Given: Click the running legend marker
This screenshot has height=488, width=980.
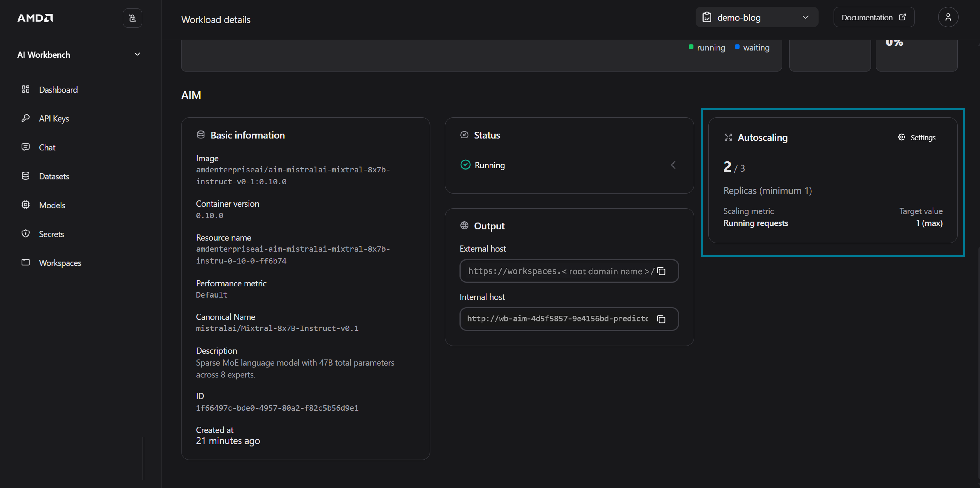Looking at the screenshot, I should [691, 47].
